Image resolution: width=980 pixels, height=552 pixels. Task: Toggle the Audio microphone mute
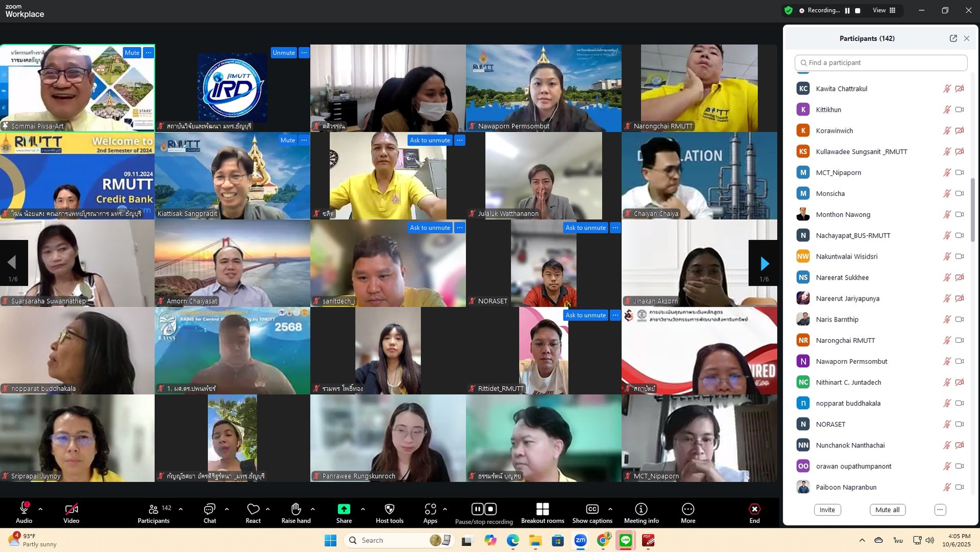(24, 509)
